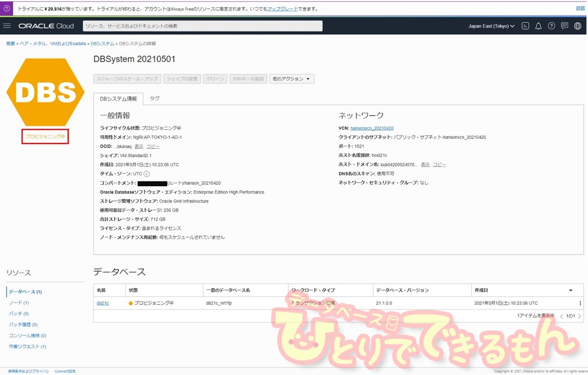Toggle sort arrow on 作成日 column
Screen dimensions: 588x375
click(x=571, y=290)
